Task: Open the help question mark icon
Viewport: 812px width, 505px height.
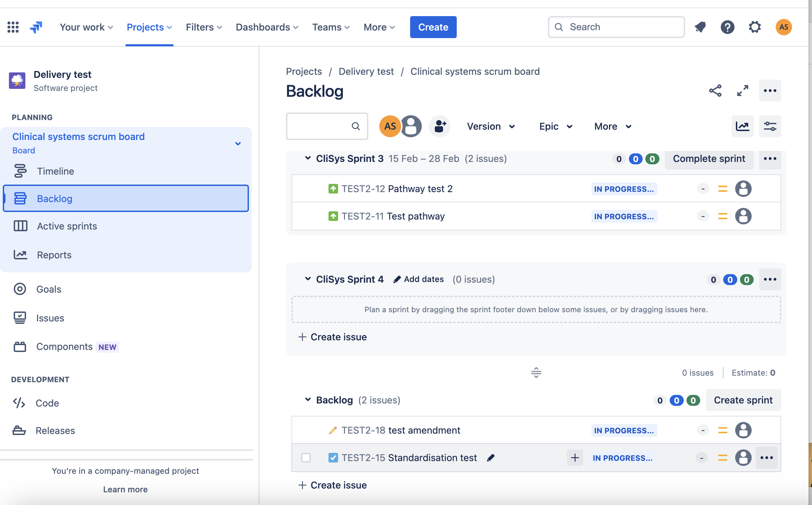Action: click(727, 27)
